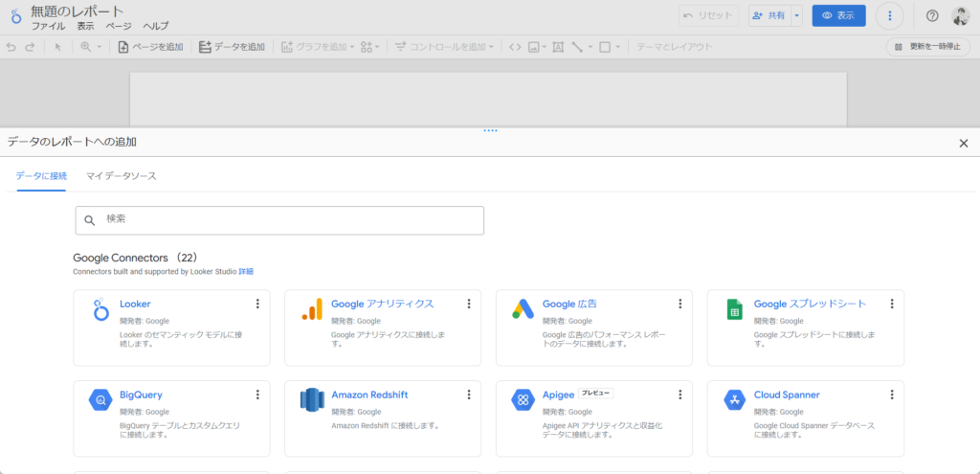Image resolution: width=980 pixels, height=474 pixels.
Task: Open the help question mark icon
Action: point(932,16)
